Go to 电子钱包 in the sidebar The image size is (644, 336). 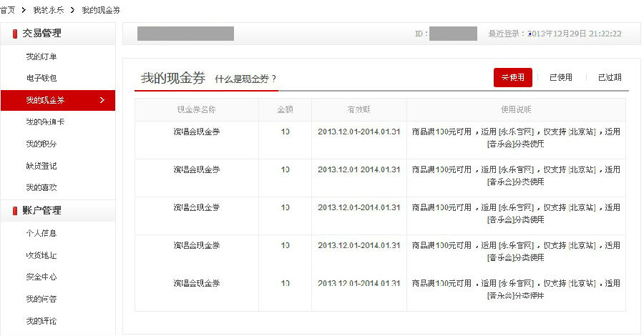click(41, 78)
